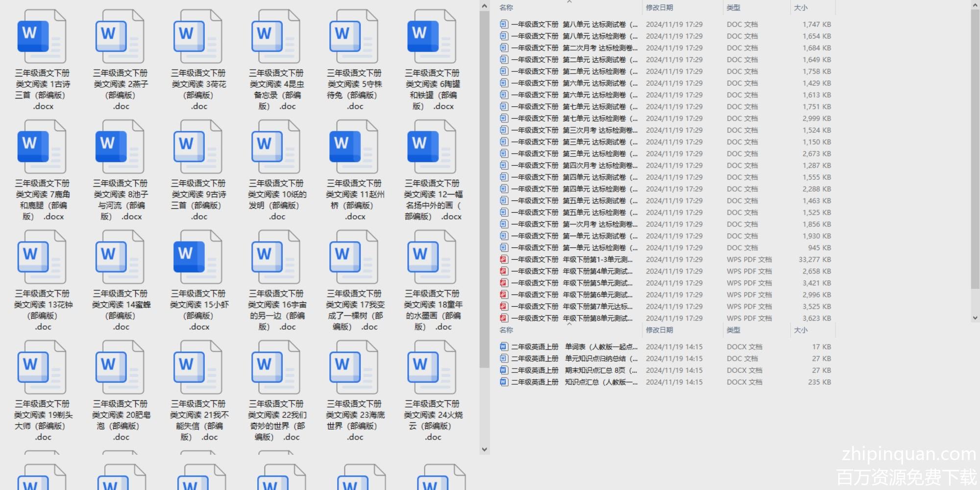This screenshot has height=490, width=980.
Task: Select the file named 类文阅读 10纸的发明
Action: [x=277, y=200]
